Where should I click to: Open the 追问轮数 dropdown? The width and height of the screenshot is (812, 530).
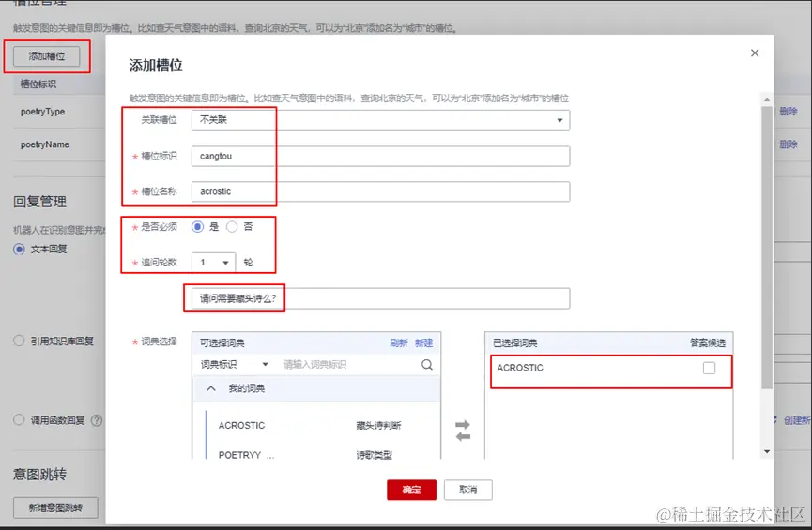(213, 263)
